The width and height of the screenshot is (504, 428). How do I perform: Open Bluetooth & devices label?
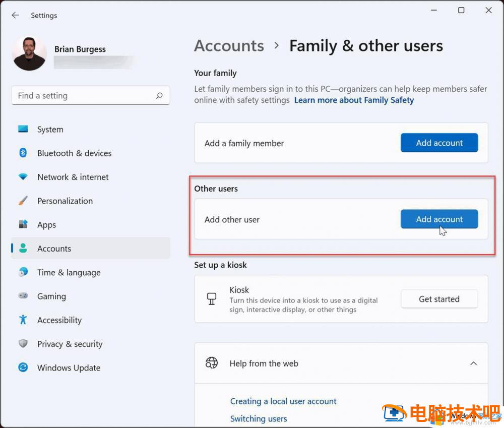[74, 153]
